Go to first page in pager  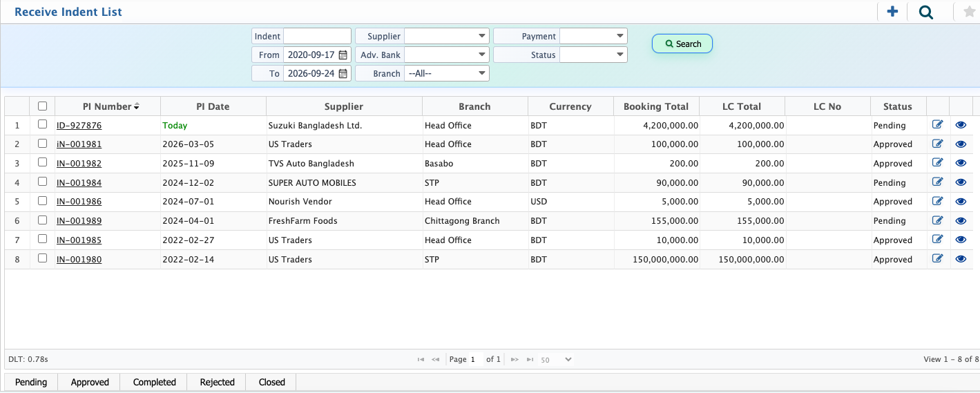[421, 359]
